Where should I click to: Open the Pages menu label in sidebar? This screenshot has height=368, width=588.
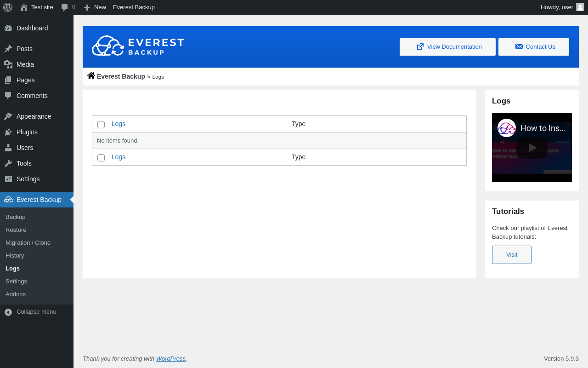tap(26, 80)
